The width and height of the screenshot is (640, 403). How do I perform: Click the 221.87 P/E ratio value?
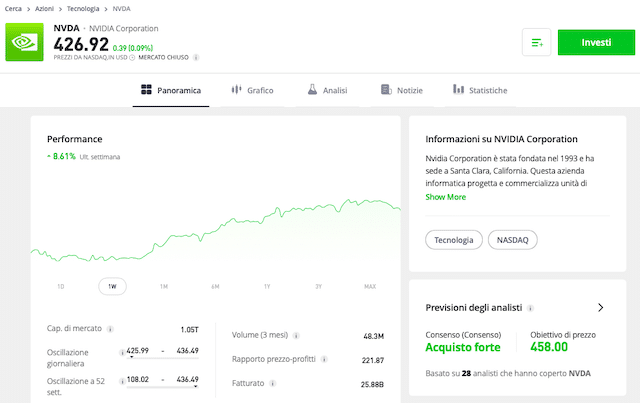(373, 361)
